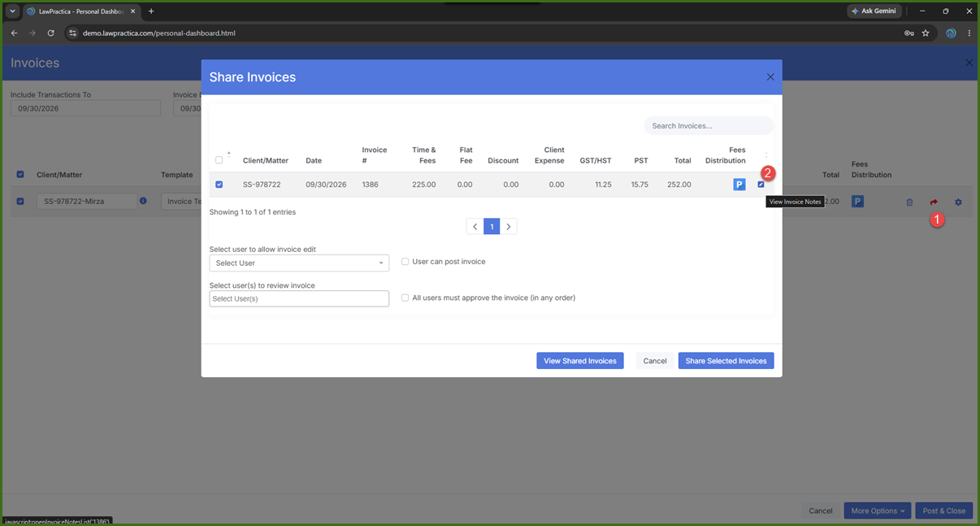Image resolution: width=980 pixels, height=526 pixels.
Task: Bookmark this page with the star icon
Action: pos(926,33)
